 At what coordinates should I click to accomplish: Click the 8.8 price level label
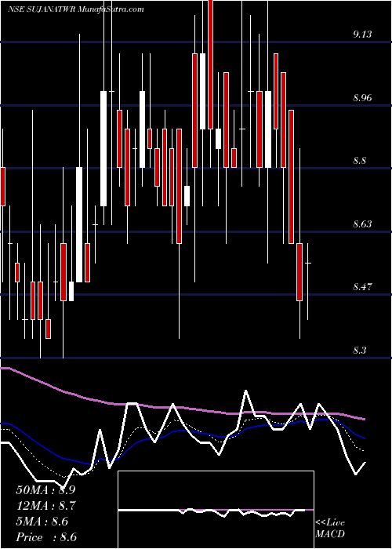[x=359, y=161]
